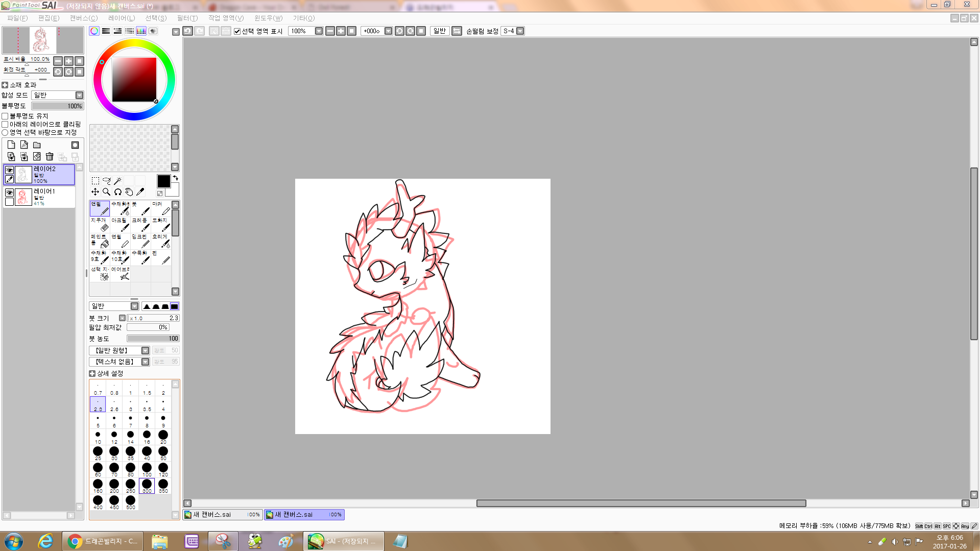Select brush size 0.7 preset
Image resolution: width=980 pixels, height=551 pixels.
click(x=98, y=388)
